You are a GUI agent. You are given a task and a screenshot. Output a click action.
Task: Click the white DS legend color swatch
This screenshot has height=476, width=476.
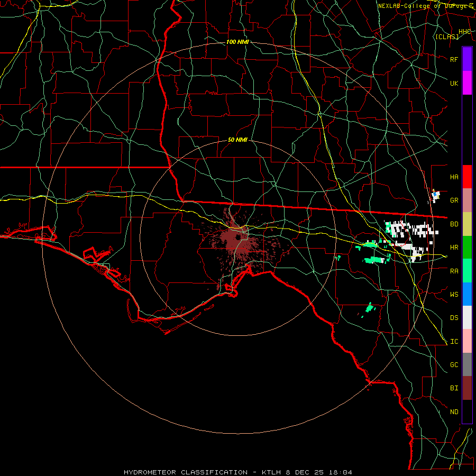click(x=467, y=317)
